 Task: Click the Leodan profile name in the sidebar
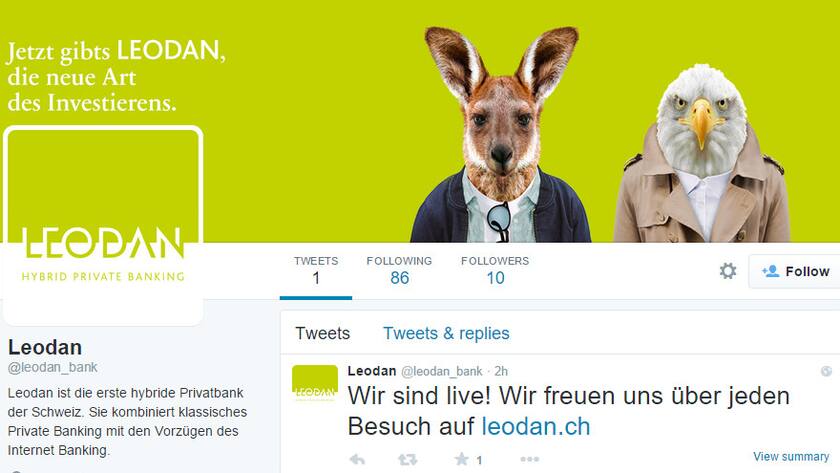(x=44, y=348)
